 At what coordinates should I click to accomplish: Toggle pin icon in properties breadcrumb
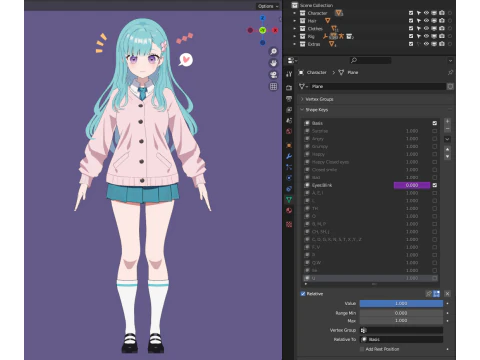point(450,72)
